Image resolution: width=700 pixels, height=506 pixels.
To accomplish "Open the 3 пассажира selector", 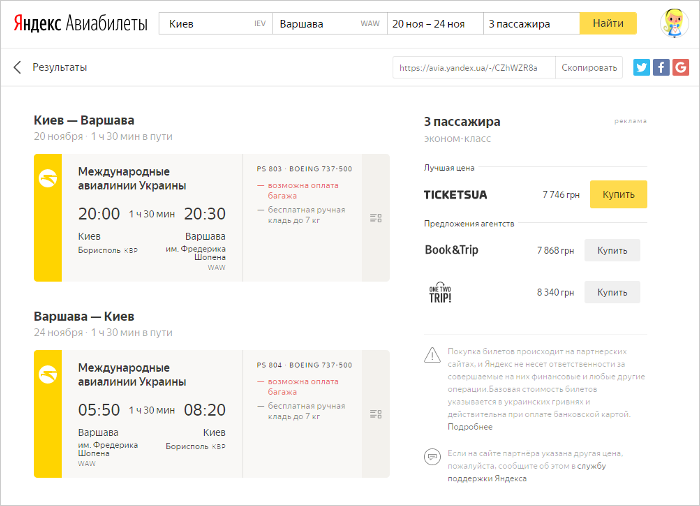I will [x=531, y=24].
